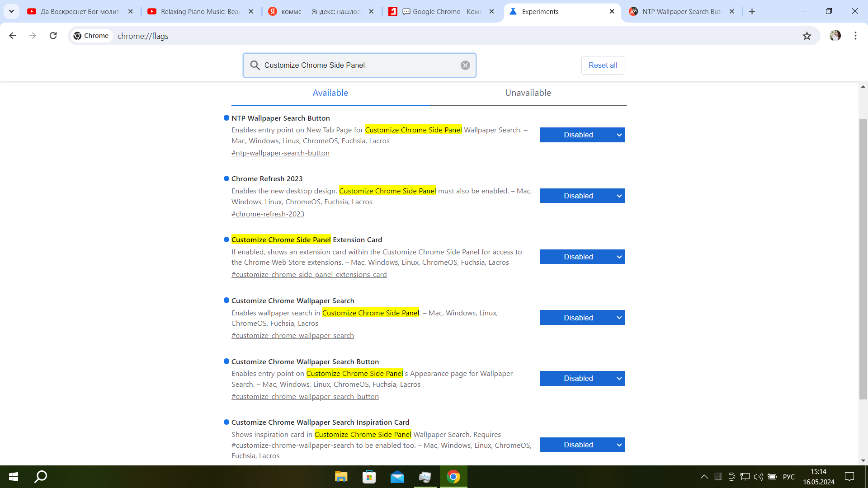Close the NTP Wallpaper Search tab
Screen dimensions: 868x488
(732, 11)
